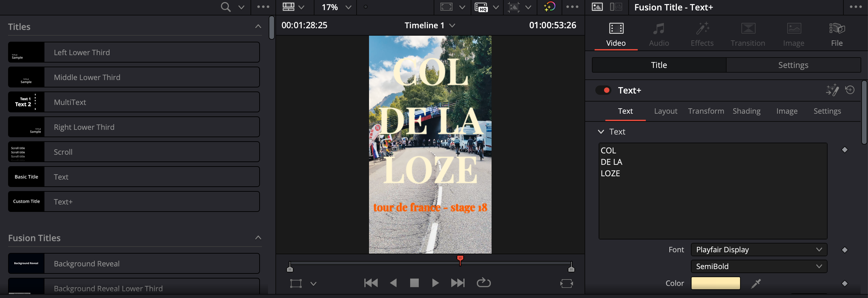Show single inspector image view icon

[x=597, y=7]
